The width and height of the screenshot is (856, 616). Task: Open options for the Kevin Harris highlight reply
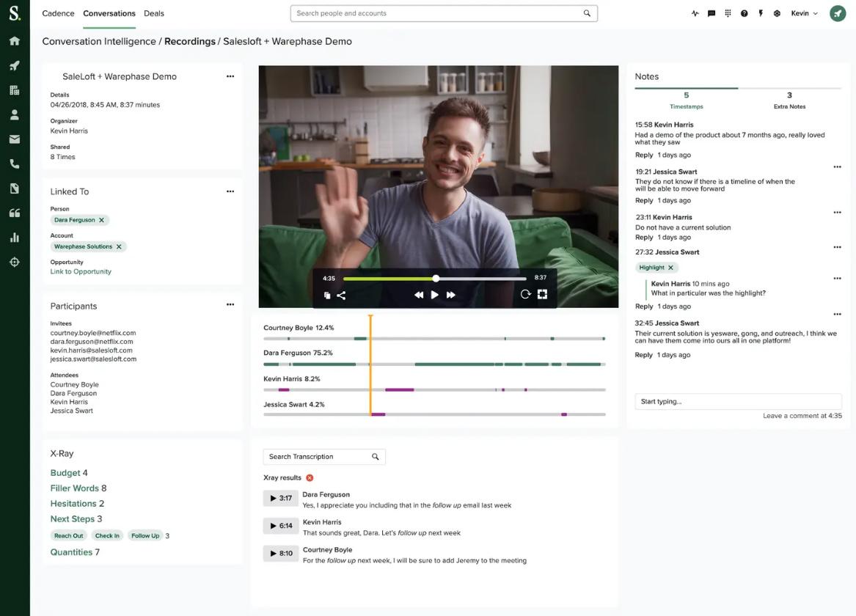click(x=838, y=278)
